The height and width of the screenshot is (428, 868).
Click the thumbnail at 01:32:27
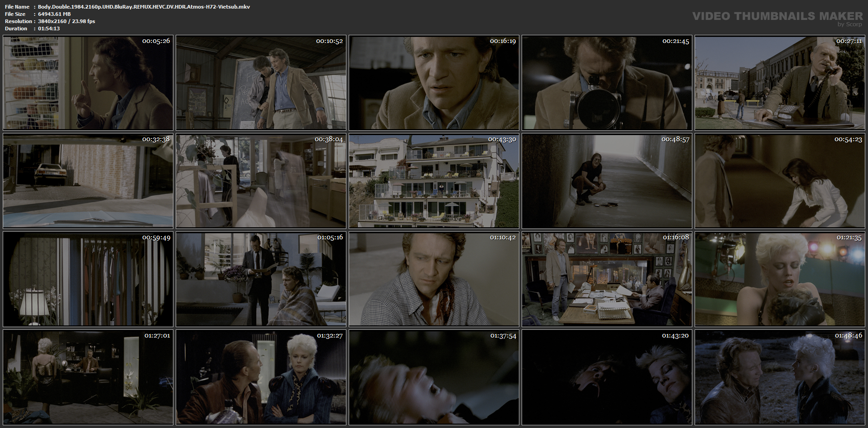pyautogui.click(x=261, y=377)
